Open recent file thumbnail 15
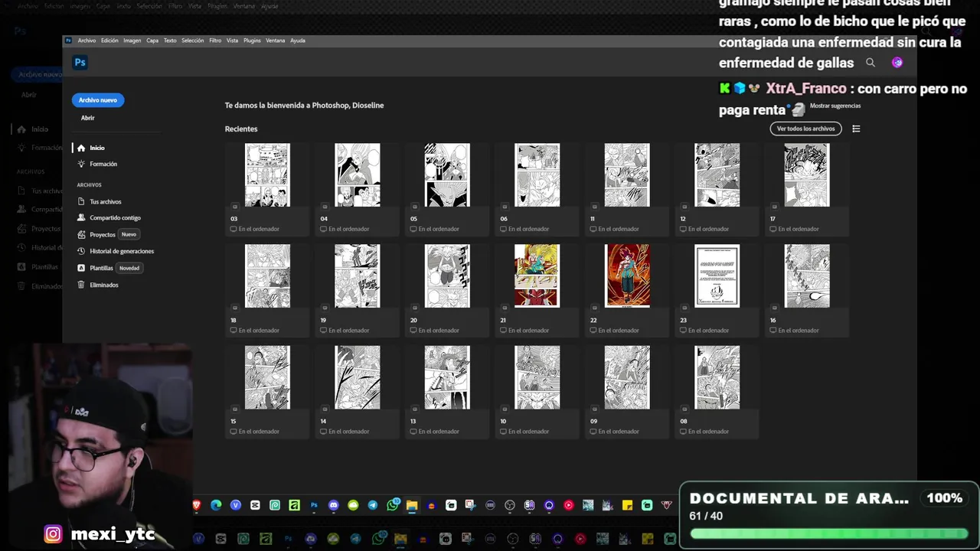The image size is (980, 551). pyautogui.click(x=267, y=377)
